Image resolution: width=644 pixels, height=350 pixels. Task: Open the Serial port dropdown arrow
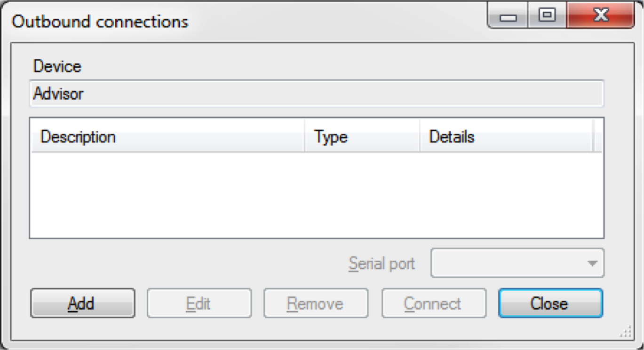(592, 263)
